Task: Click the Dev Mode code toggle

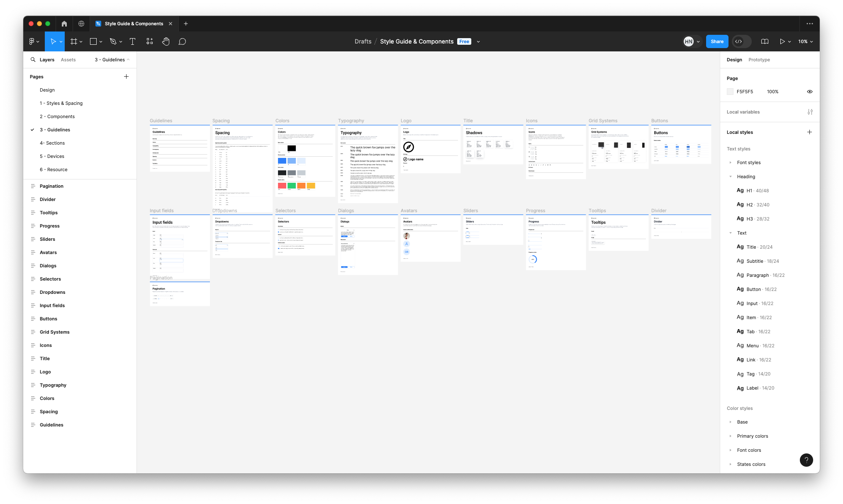Action: [x=739, y=41]
